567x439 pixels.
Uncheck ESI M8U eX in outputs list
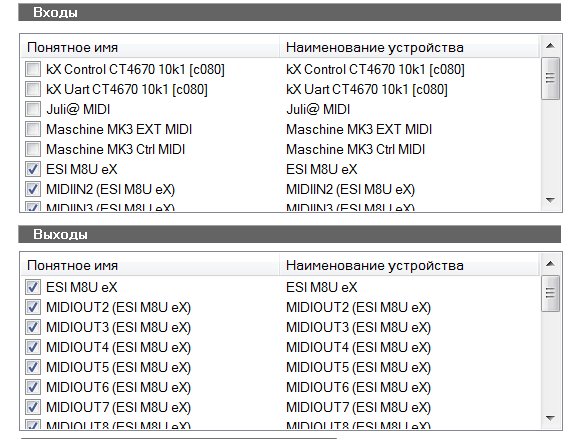pyautogui.click(x=33, y=287)
